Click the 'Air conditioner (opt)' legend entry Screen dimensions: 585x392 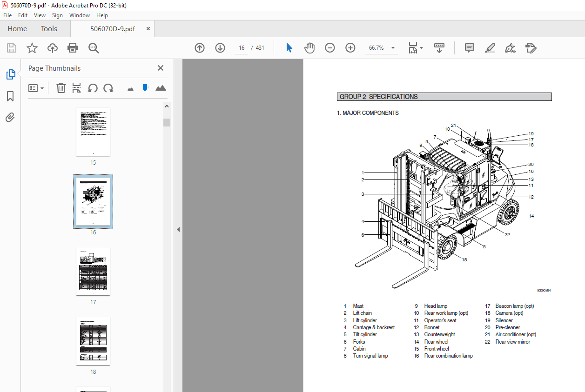click(516, 334)
